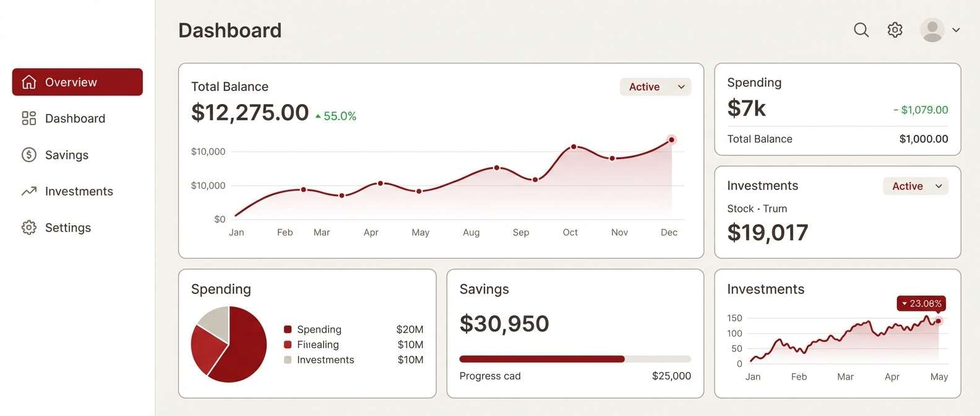Open the Settings gear icon in sidebar
Viewport: 980px width, 416px height.
tap(28, 227)
